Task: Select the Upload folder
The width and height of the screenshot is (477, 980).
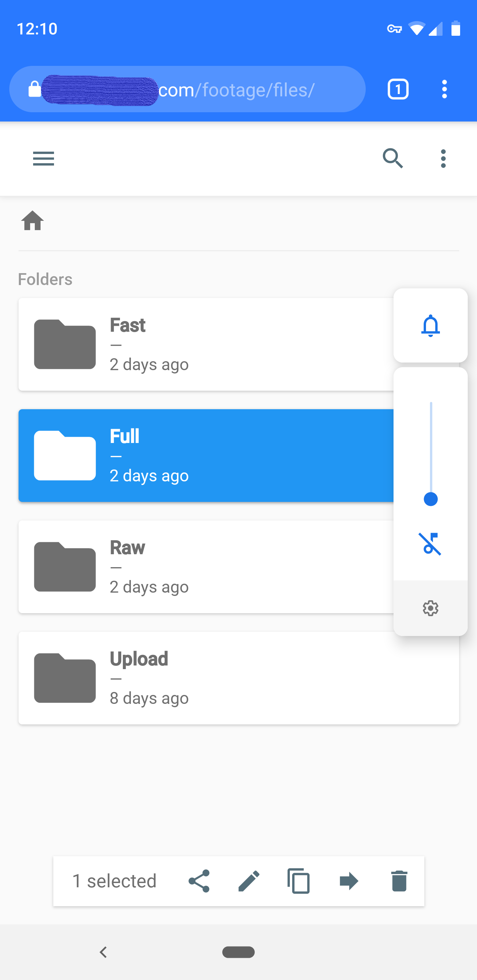Action: [239, 678]
